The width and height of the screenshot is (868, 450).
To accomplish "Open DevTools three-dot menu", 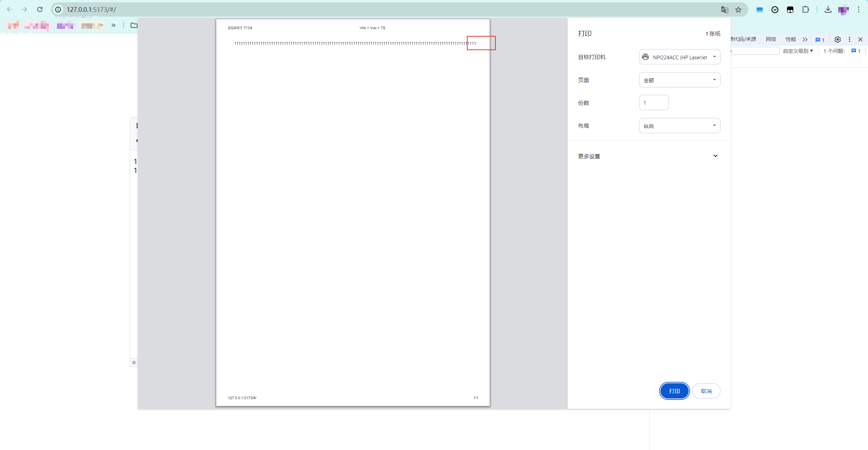I will point(849,39).
